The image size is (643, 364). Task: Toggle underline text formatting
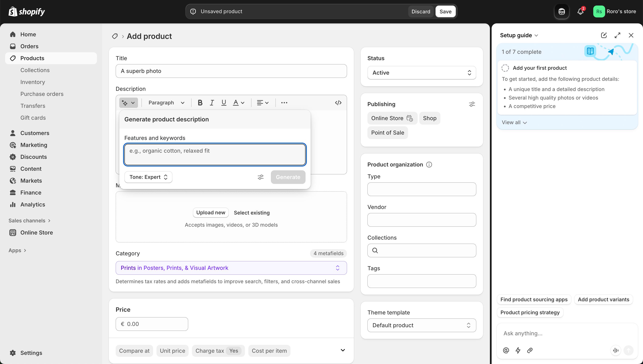click(223, 102)
